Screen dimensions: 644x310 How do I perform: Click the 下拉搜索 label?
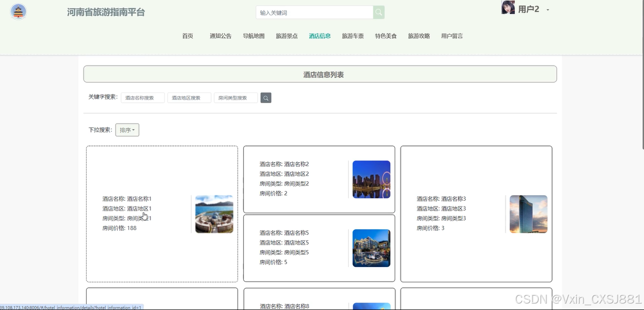pos(100,130)
